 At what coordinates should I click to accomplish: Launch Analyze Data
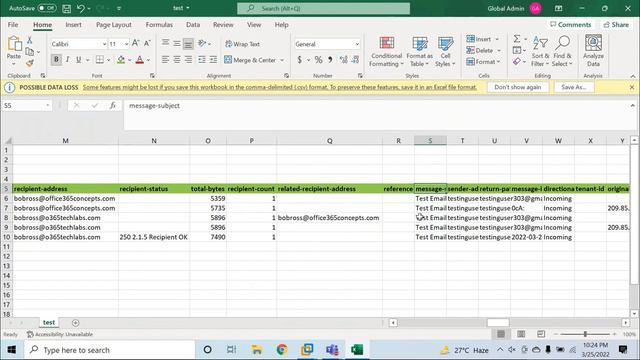coord(593,51)
